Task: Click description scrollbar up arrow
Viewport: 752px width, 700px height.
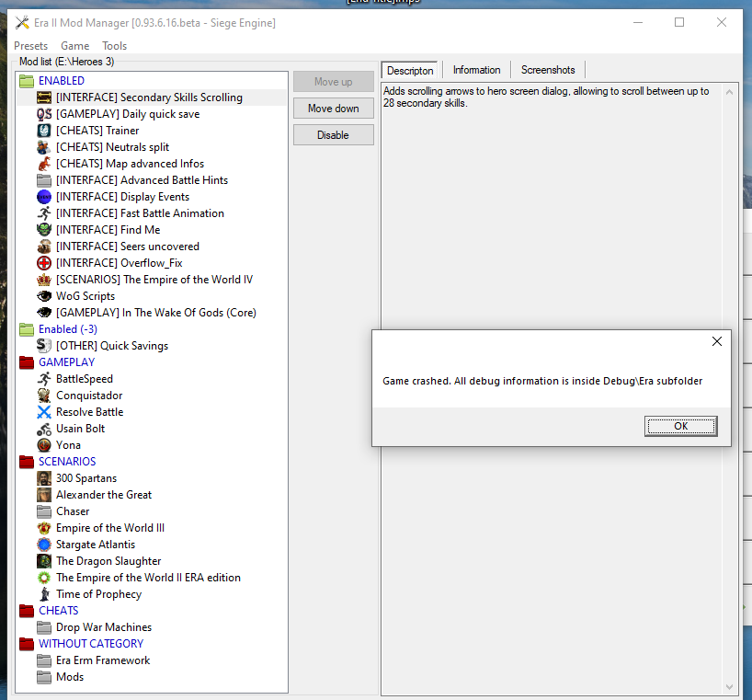Action: (x=729, y=92)
